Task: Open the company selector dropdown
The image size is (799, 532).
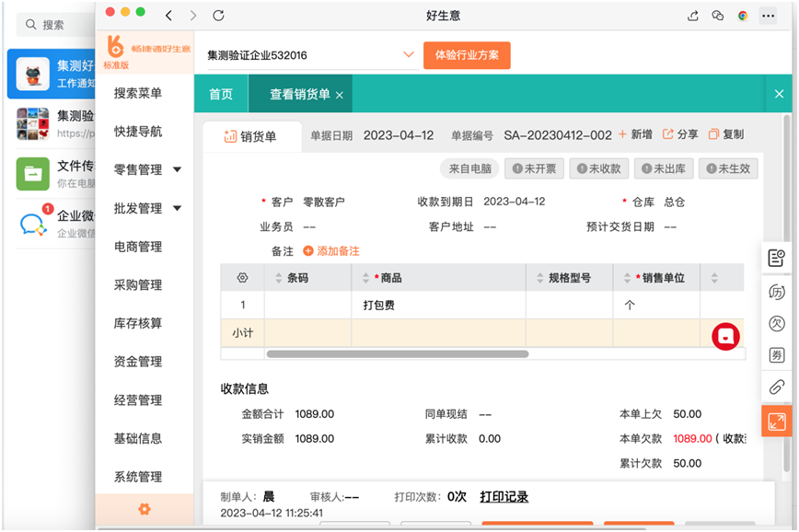Action: click(x=410, y=55)
